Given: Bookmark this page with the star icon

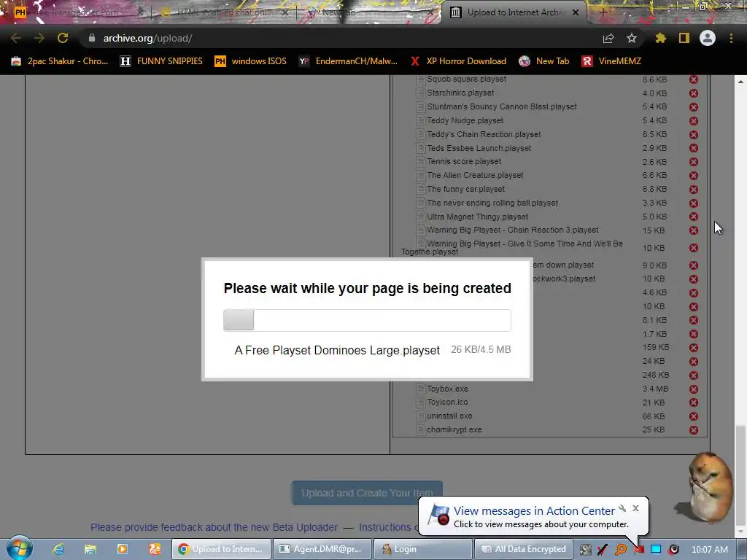Looking at the screenshot, I should [632, 38].
